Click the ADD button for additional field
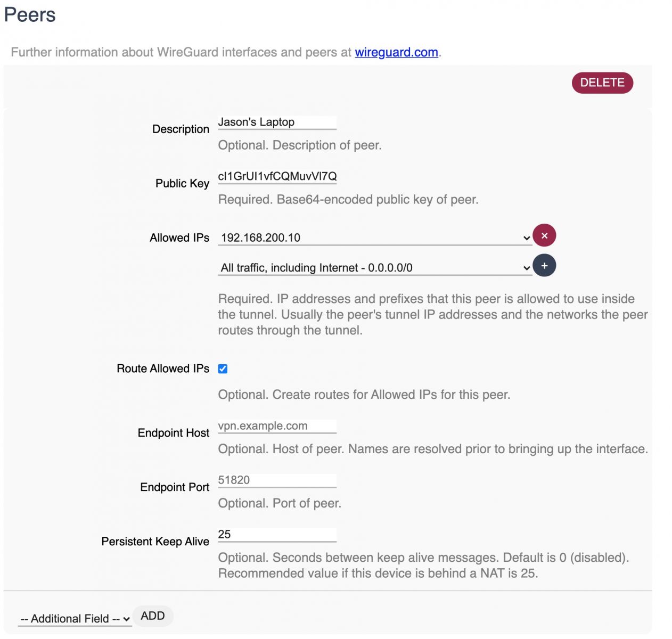The width and height of the screenshot is (672, 639). point(153,616)
